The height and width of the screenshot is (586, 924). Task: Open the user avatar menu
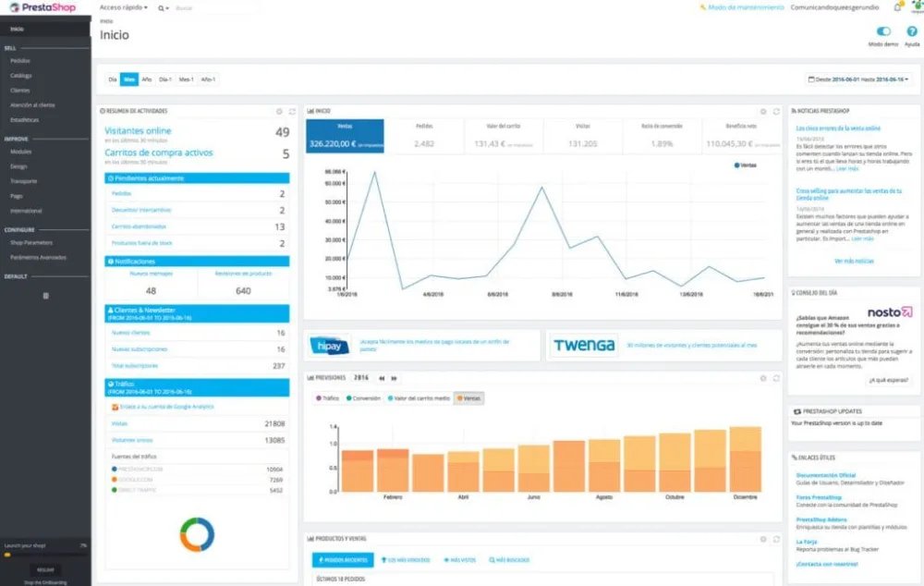click(917, 6)
